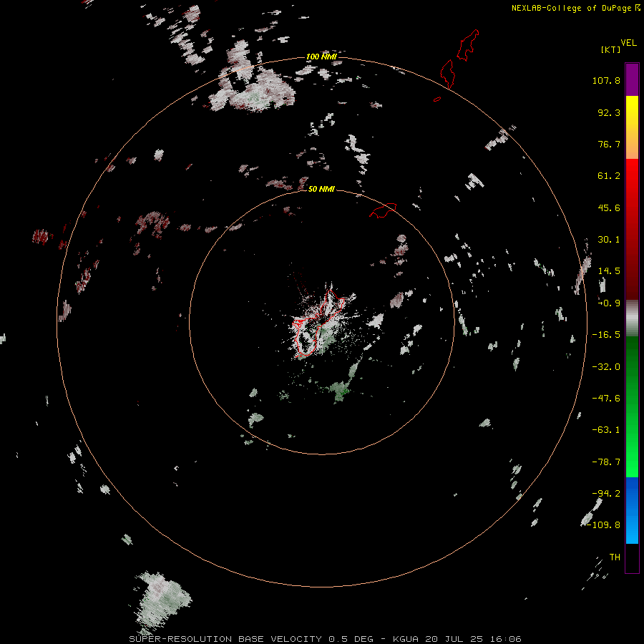Viewport: 644px width, 644px height.
Task: Pick the green segment of the velocity bar
Action: pos(632,406)
